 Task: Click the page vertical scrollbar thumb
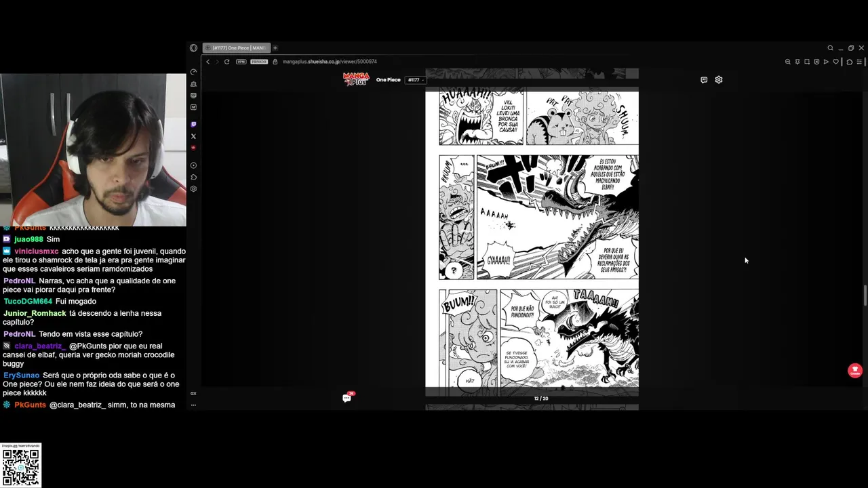point(865,296)
